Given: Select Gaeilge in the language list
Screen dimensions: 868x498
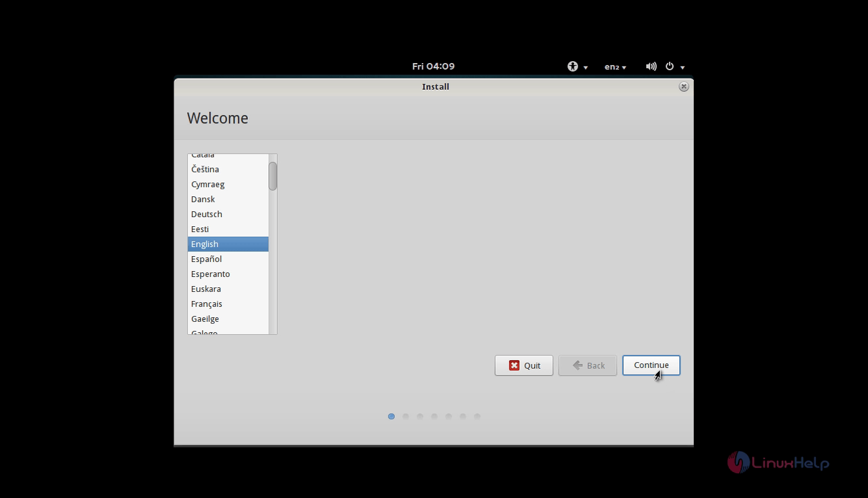Looking at the screenshot, I should tap(228, 319).
